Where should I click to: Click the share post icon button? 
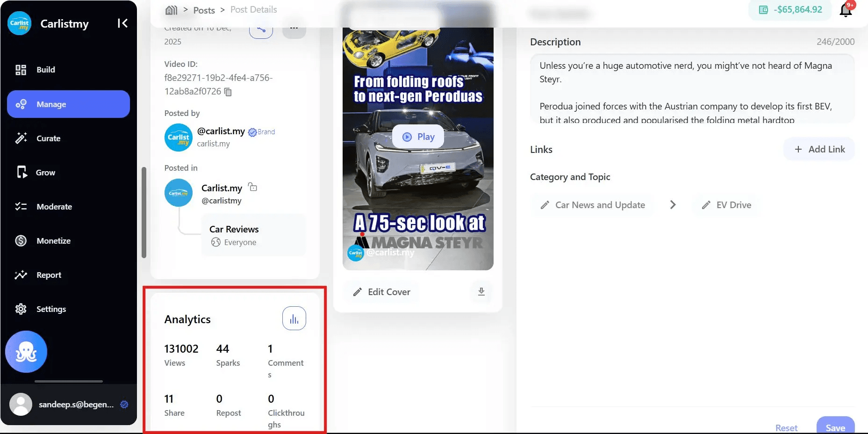pyautogui.click(x=261, y=29)
